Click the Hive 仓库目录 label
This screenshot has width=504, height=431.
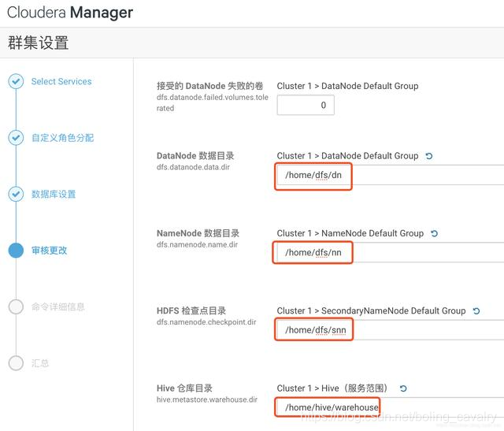pos(184,388)
